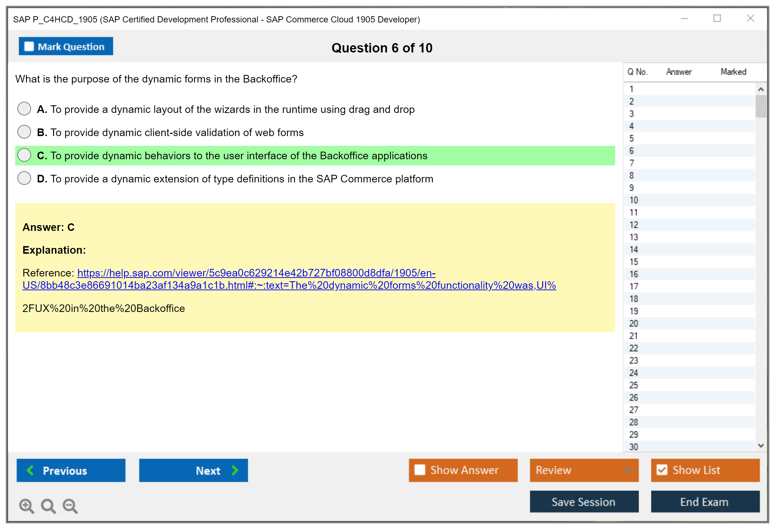
Task: Click scroll down arrow in question list
Action: tap(761, 446)
